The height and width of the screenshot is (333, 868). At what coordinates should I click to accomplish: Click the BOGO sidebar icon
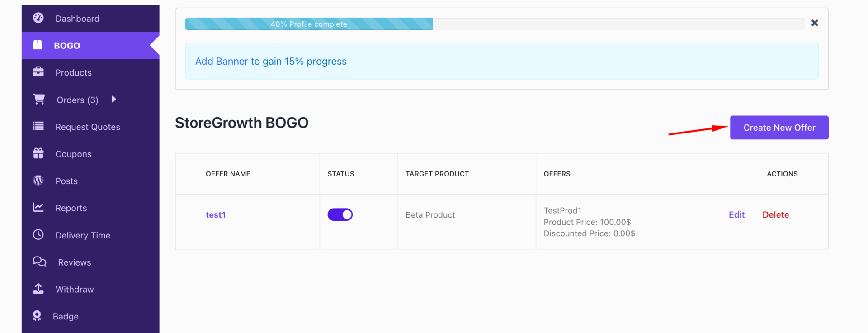(38, 45)
